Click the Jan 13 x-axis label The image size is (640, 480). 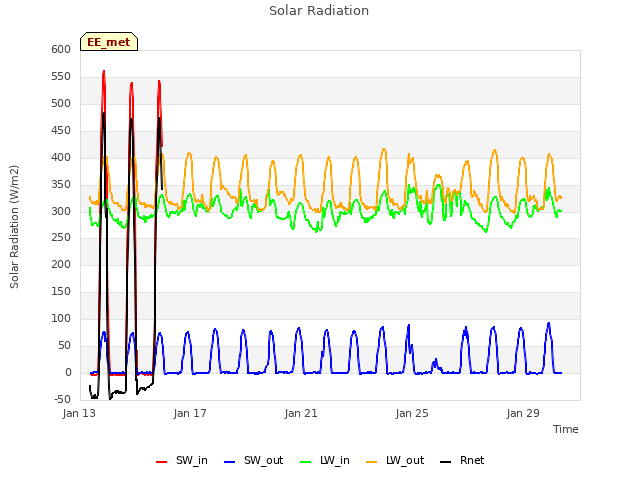click(79, 413)
